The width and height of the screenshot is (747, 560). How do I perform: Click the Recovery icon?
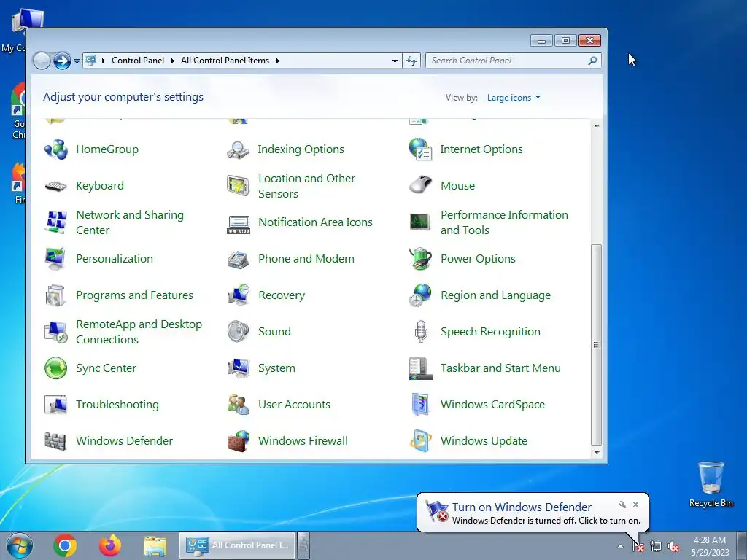239,295
